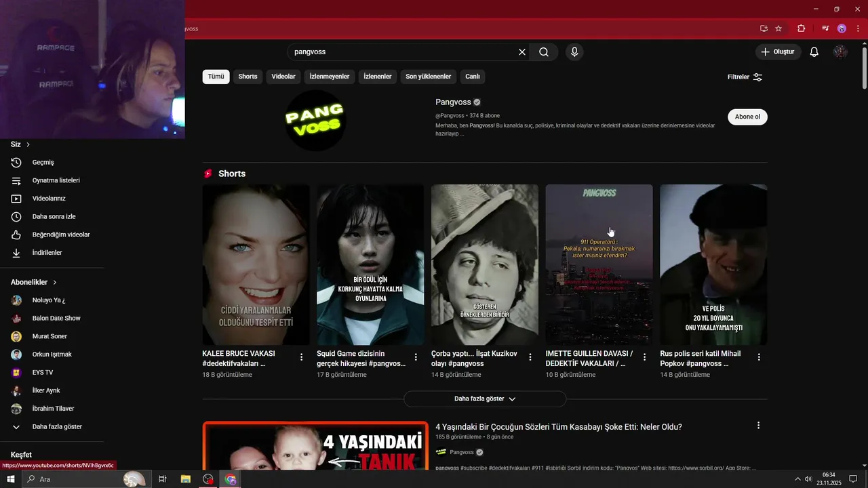Open options menu for KALEE BRUCE short
Viewport: 868px width, 488px height.
tap(302, 357)
